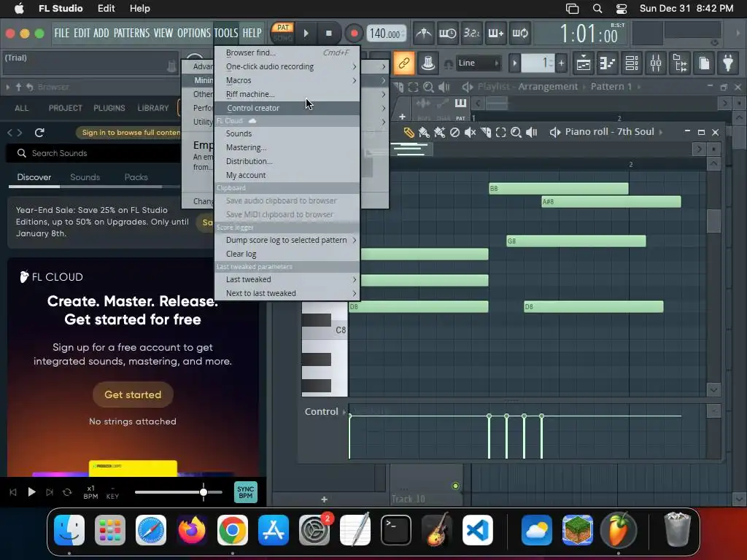The width and height of the screenshot is (747, 560).
Task: Refresh the FL Cloud sounds browser
Action: (39, 133)
